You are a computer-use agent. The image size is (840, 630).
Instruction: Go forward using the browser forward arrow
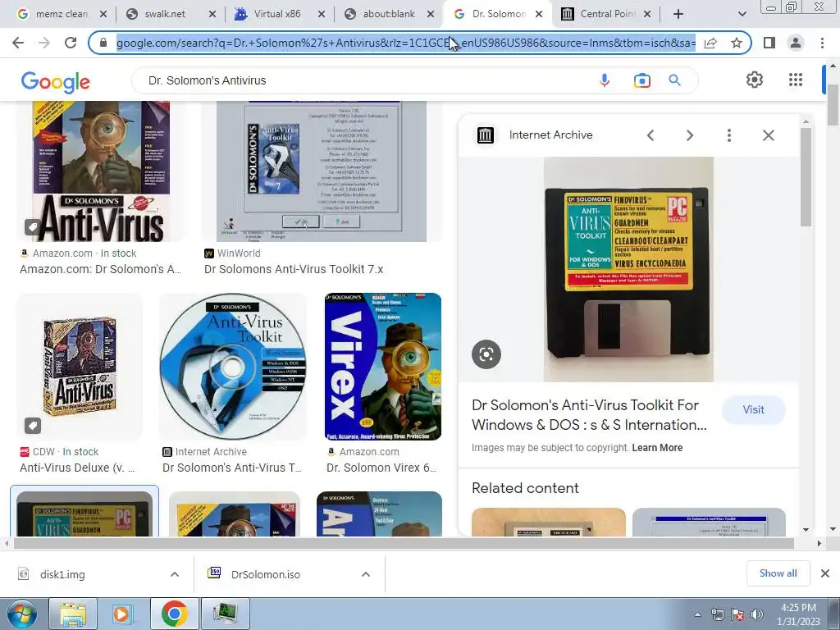pos(44,43)
